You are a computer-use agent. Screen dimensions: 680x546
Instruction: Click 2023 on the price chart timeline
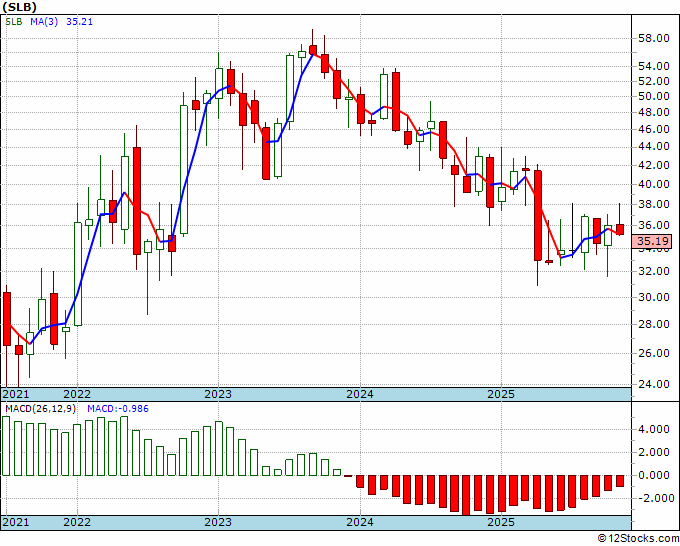point(218,394)
